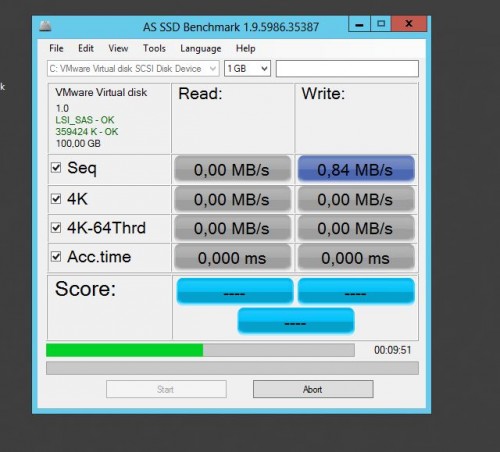The width and height of the screenshot is (500, 452).
Task: Click the 100.00 GB capacity text
Action: pyautogui.click(x=78, y=143)
